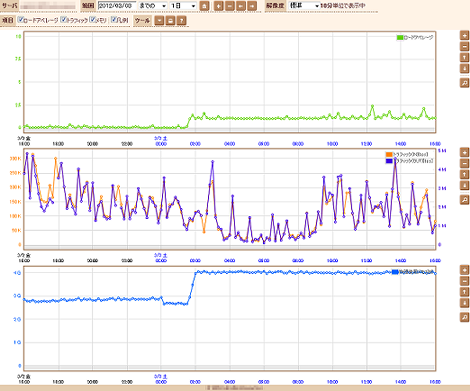Click the magnifier icon beside the memory graph

tap(464, 317)
